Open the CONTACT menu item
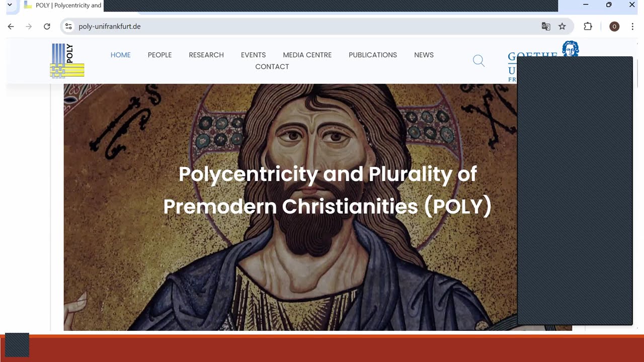 click(272, 66)
